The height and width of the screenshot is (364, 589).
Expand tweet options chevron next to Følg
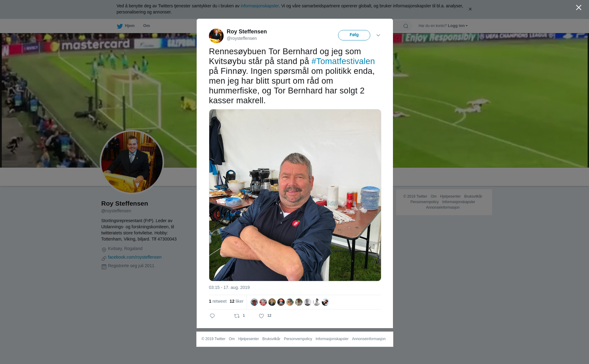pos(378,35)
